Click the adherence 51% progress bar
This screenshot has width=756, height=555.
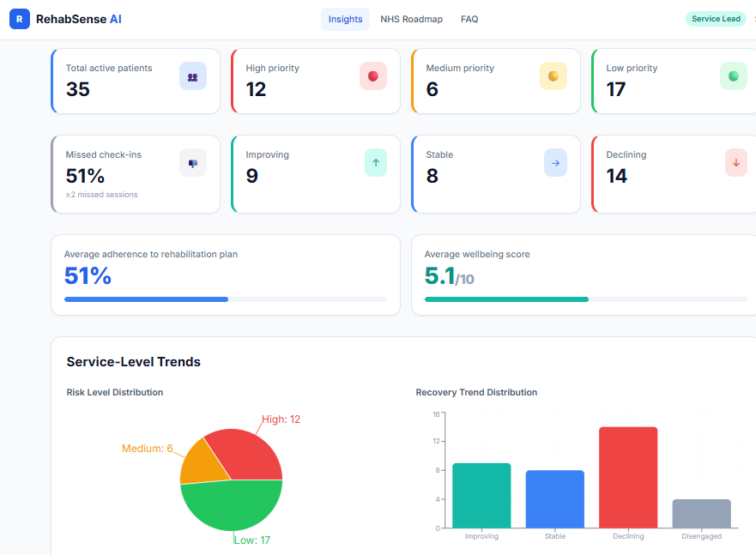pyautogui.click(x=226, y=299)
